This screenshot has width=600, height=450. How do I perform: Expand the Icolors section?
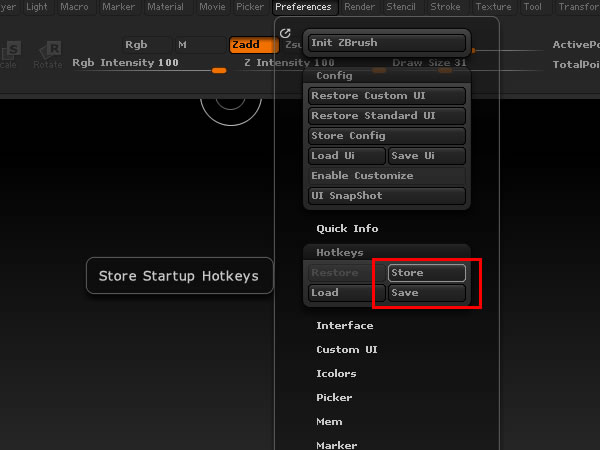coord(336,373)
